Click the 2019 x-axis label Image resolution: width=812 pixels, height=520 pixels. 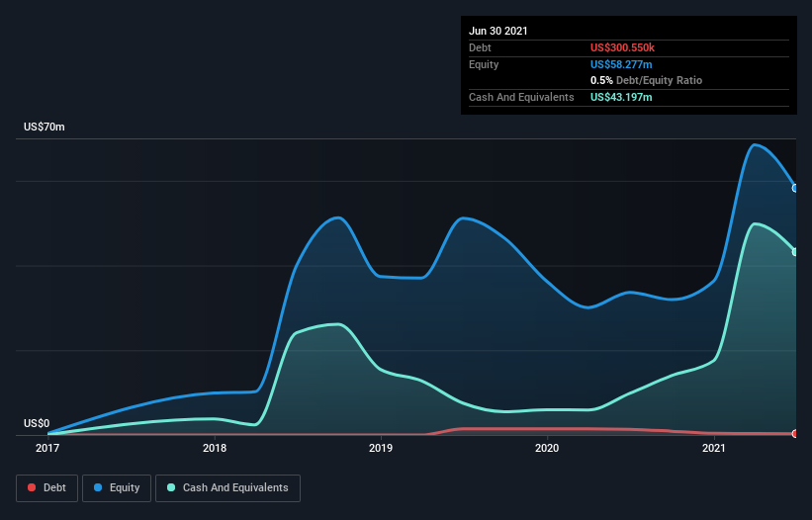tap(381, 448)
